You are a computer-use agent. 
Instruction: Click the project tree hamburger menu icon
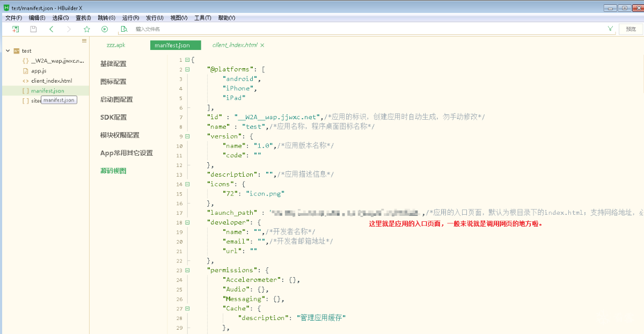coord(84,41)
